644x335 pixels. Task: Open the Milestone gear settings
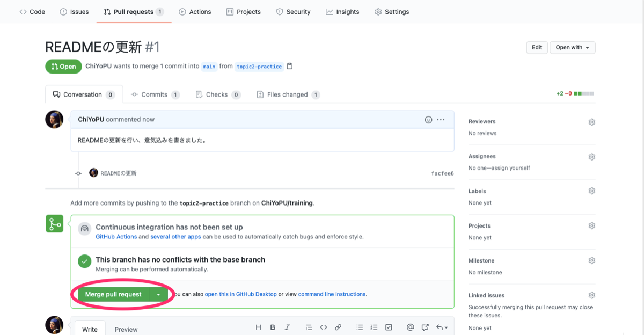(x=591, y=261)
